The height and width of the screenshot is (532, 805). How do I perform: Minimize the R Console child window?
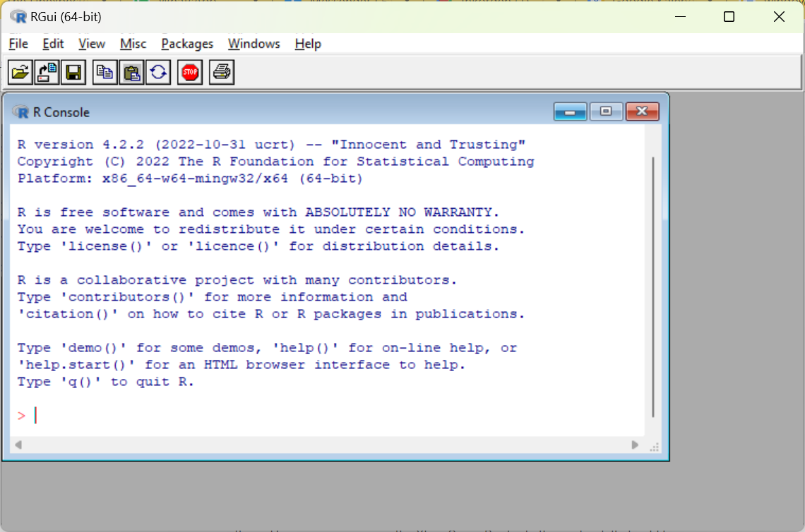[570, 111]
